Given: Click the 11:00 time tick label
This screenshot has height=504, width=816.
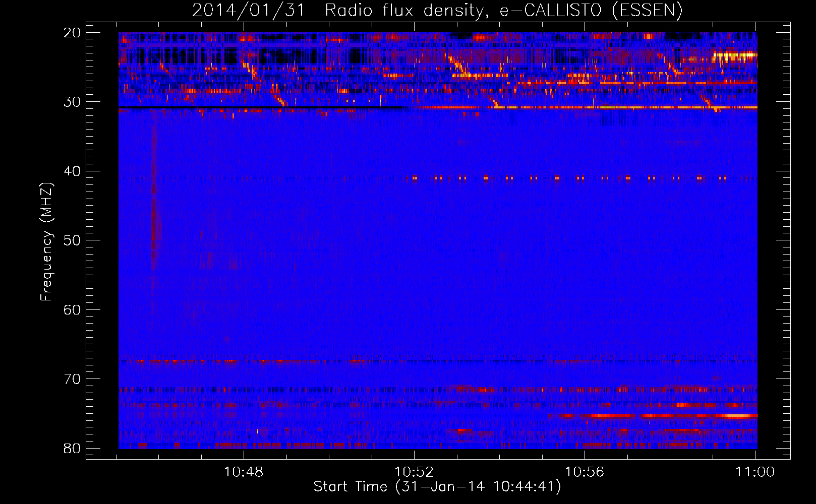Looking at the screenshot, I should [755, 472].
